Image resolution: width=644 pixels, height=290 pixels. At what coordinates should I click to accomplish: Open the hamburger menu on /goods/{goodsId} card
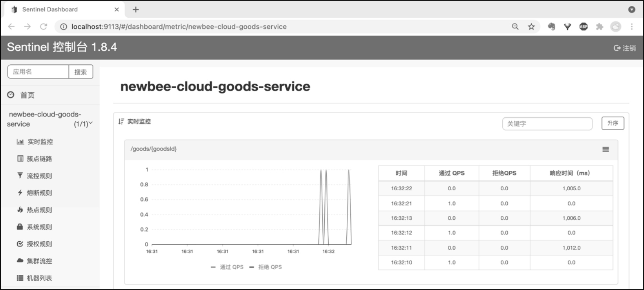606,149
